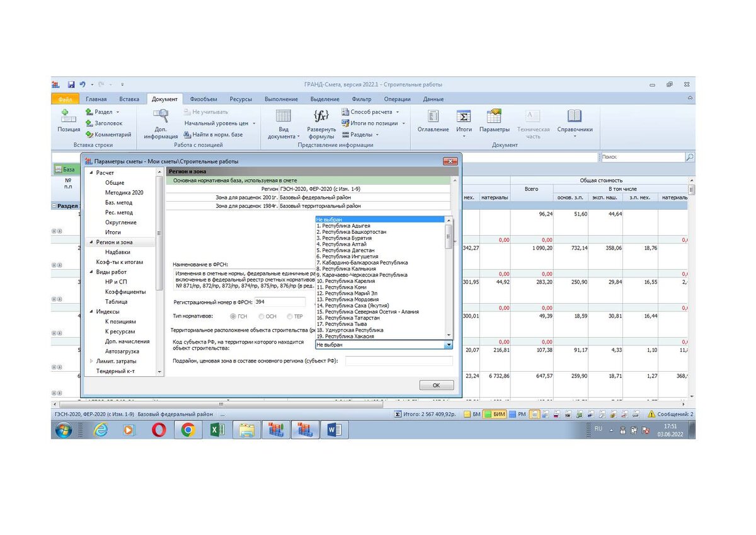Image resolution: width=756 pixels, height=535 pixels.
Task: Open the Итоги sigma button
Action: pyautogui.click(x=464, y=121)
